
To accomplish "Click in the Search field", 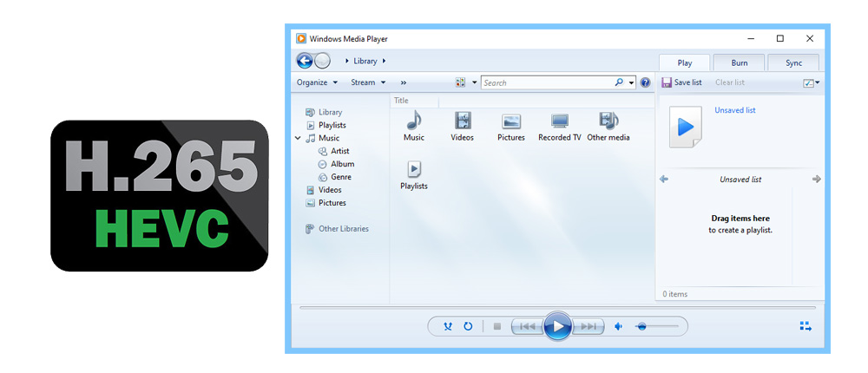I will click(x=547, y=82).
